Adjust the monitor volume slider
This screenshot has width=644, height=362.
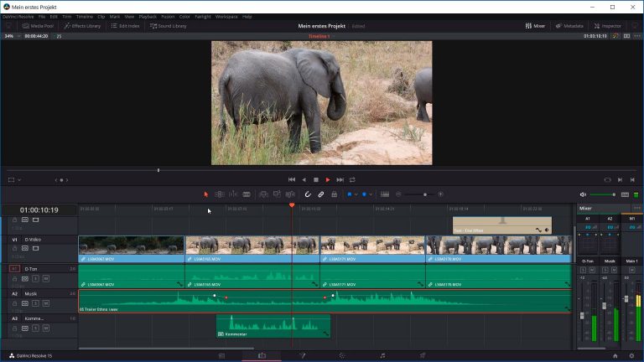(602, 194)
